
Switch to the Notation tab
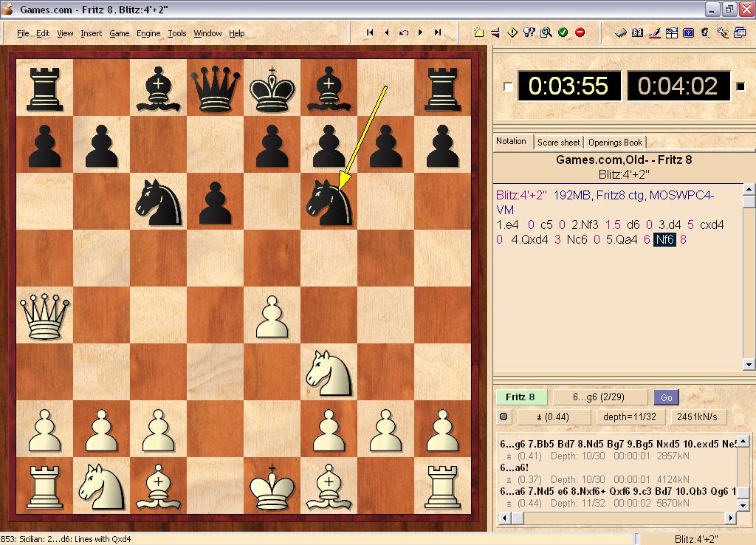pyautogui.click(x=511, y=141)
